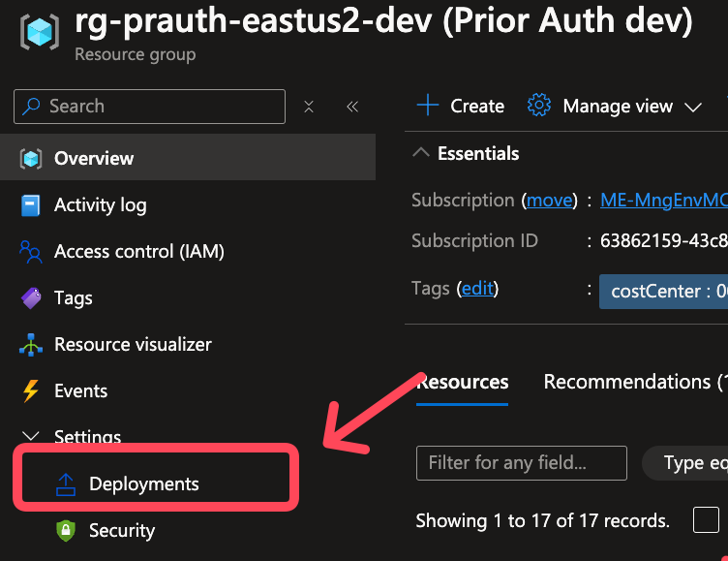Tick the checkbox beside records count
Viewport: 728px width, 561px height.
tap(706, 519)
